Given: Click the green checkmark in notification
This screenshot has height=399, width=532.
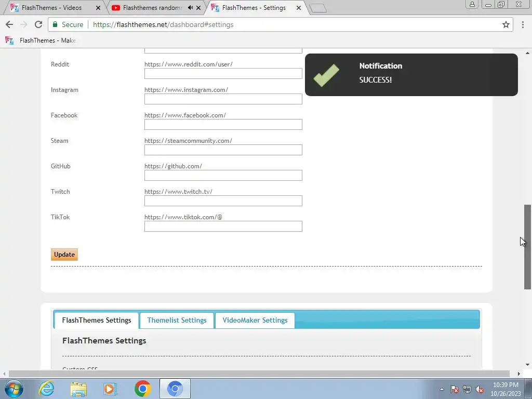Looking at the screenshot, I should pyautogui.click(x=326, y=75).
